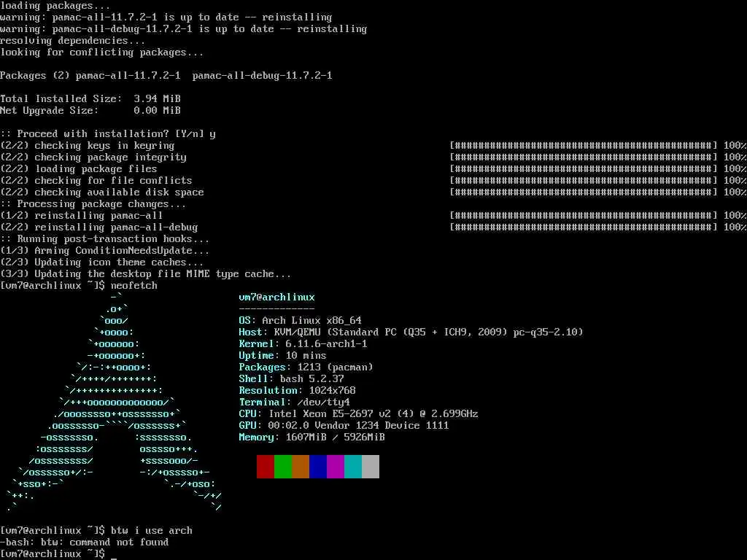This screenshot has width=747, height=560.
Task: Click the green color block in neofetch palette
Action: pos(283,467)
